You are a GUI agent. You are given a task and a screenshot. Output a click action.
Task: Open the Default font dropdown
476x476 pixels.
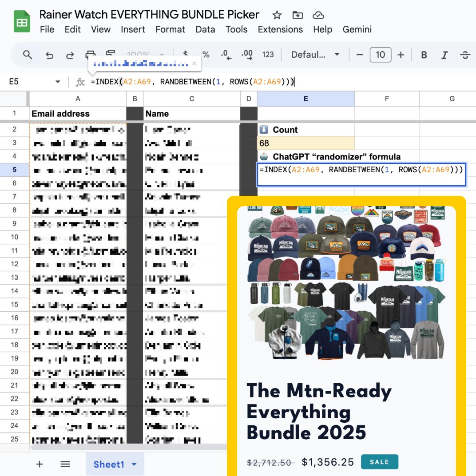[x=315, y=55]
